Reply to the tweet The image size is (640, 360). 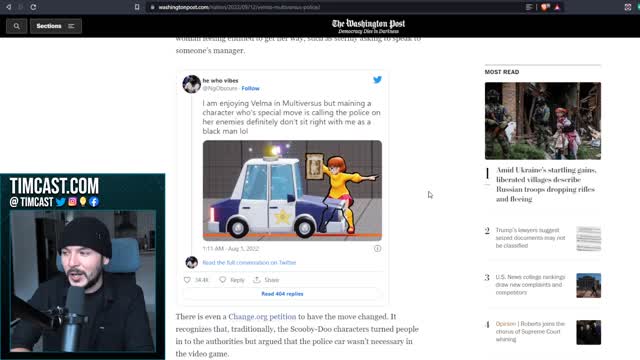click(x=232, y=280)
